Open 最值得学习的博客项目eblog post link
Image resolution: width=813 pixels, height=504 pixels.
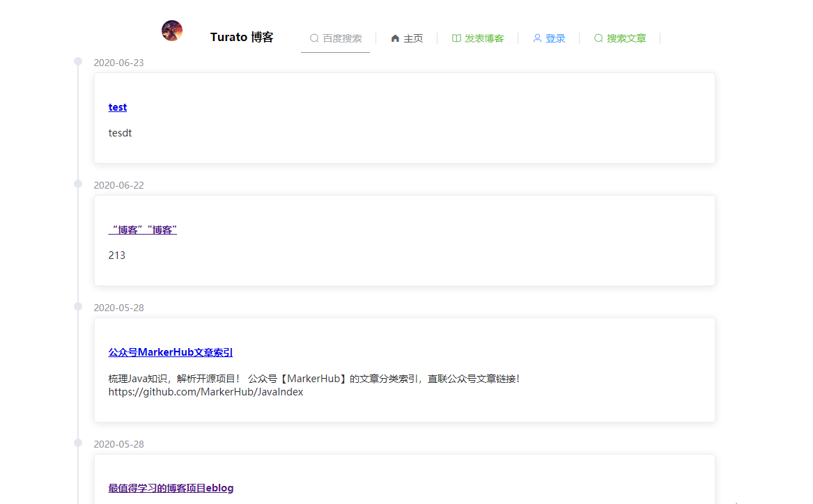(171, 488)
